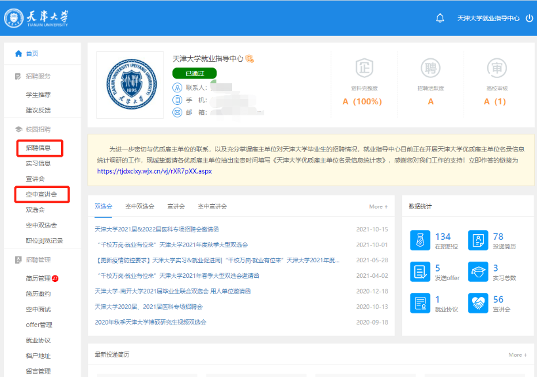Click the account name in the header
This screenshot has width=537, height=377.
[x=488, y=18]
